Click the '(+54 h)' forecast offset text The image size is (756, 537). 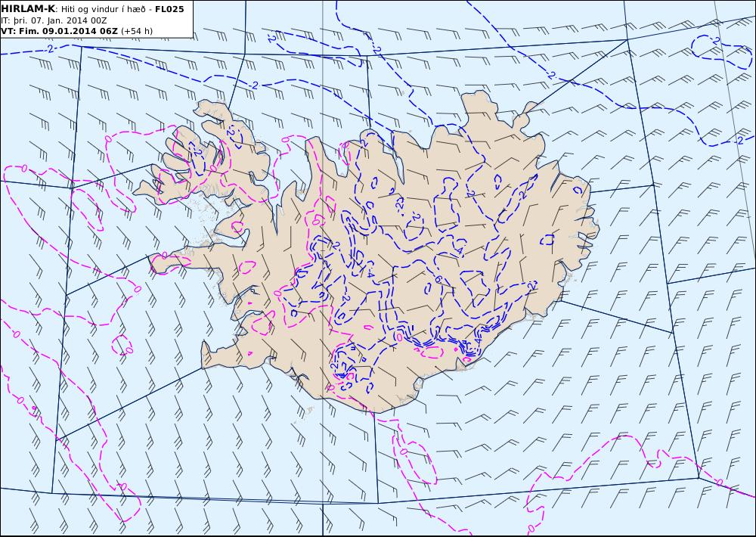[x=137, y=31]
